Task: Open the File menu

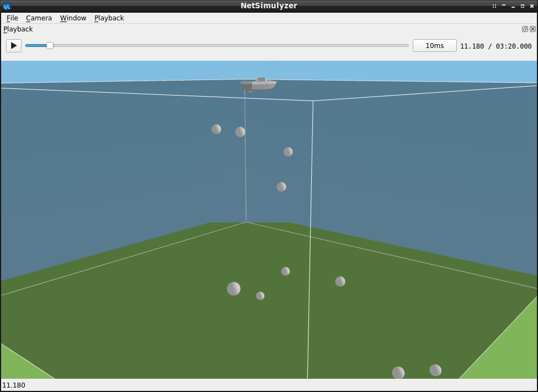Action: [12, 18]
